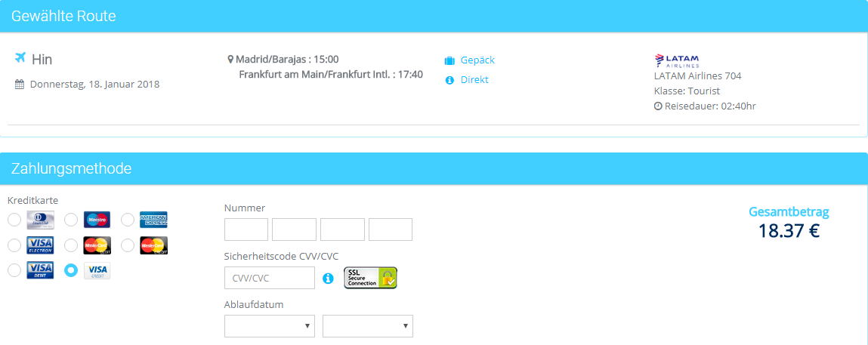Click the Nummer label

pyautogui.click(x=245, y=208)
